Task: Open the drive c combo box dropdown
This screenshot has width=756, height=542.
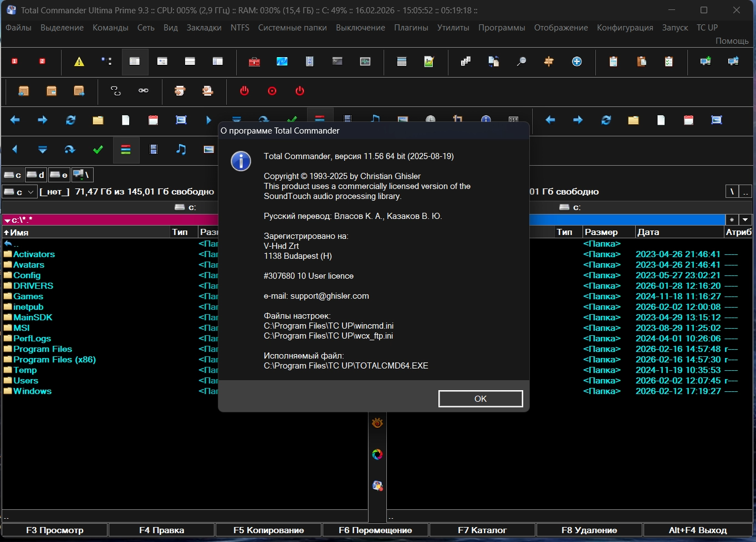Action: click(x=30, y=192)
